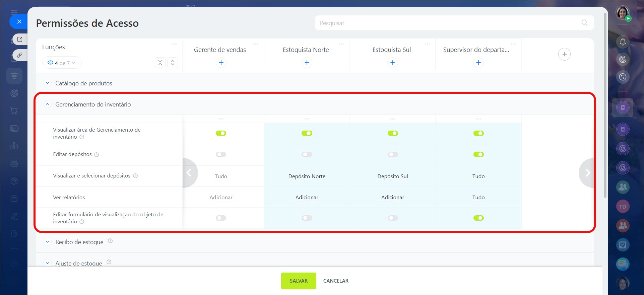
Task: Collapse Gerenciamento do inventário section
Action: click(48, 104)
